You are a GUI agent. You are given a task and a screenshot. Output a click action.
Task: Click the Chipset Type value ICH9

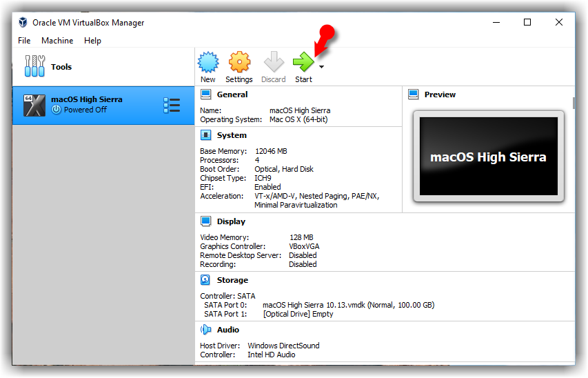click(x=263, y=178)
